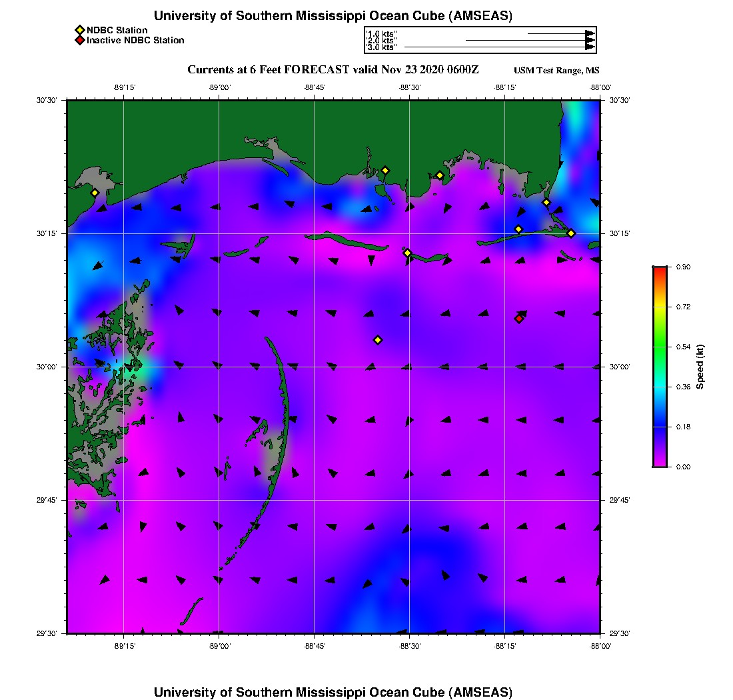733x700 pixels.
Task: Click the 'USM Test Range, MS' label
Action: coord(556,71)
